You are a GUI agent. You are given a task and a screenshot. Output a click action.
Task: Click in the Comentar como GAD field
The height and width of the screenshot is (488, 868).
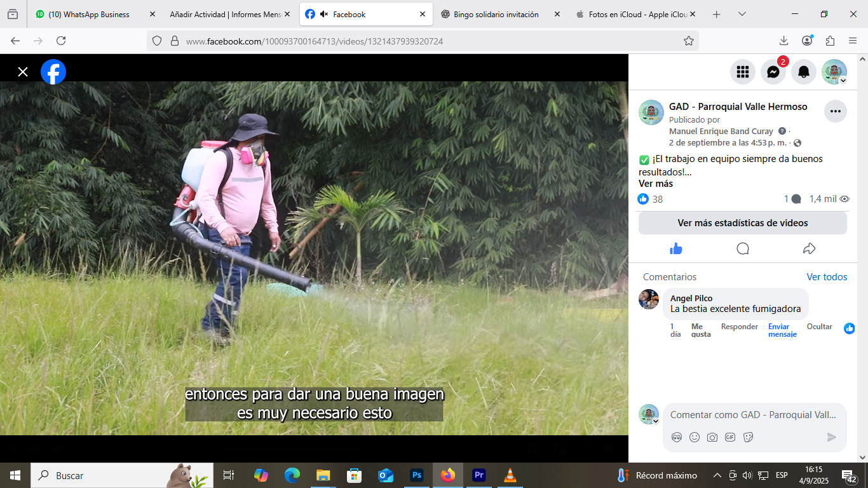pos(753,415)
